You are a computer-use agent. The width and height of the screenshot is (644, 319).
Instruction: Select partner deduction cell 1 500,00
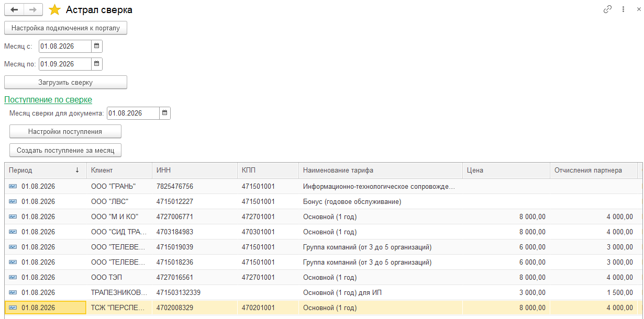pos(594,292)
